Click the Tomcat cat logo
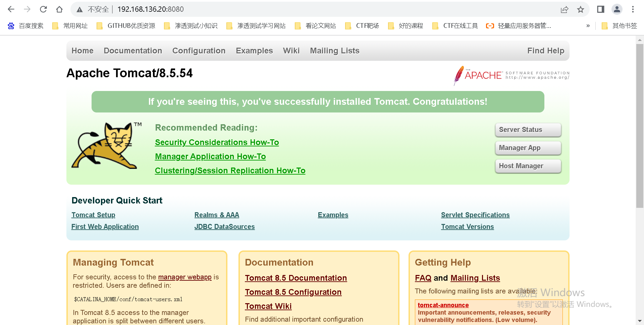 click(x=107, y=145)
